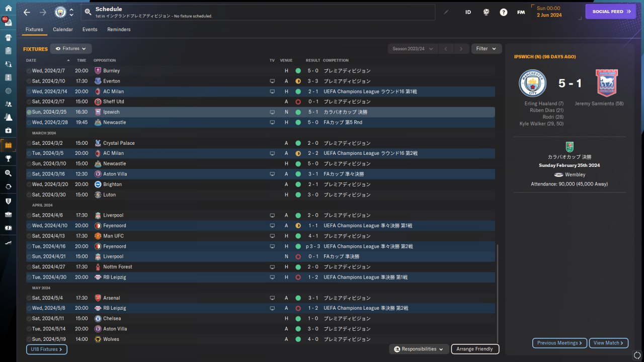Open the banknote Finances icon in sidebar
The width and height of the screenshot is (644, 362).
[x=8, y=228]
